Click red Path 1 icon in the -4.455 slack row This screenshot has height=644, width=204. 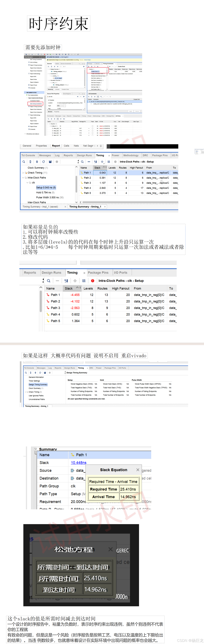pyautogui.click(x=48, y=295)
